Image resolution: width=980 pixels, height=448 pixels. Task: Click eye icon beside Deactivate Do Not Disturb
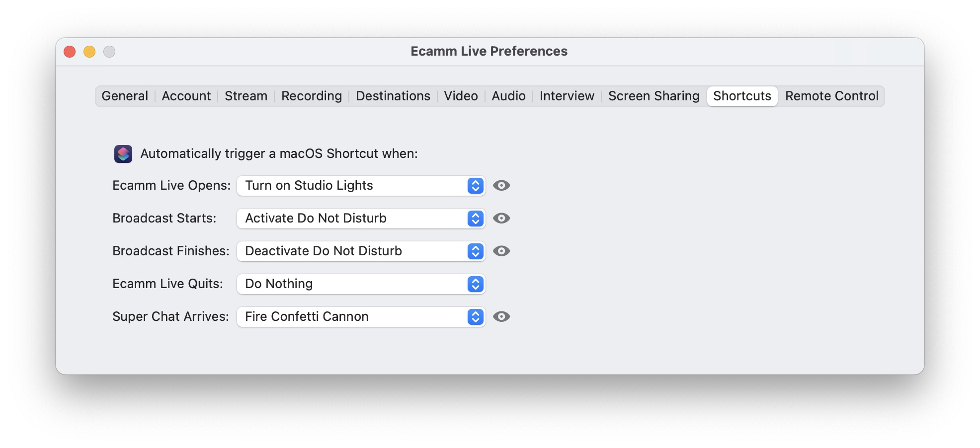pyautogui.click(x=501, y=251)
